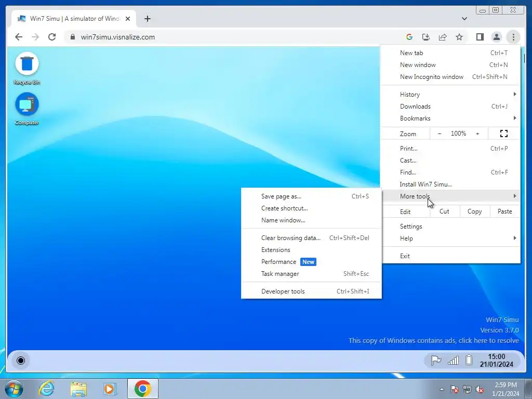Open a new tab with plus button
532x399 pixels.
pyautogui.click(x=147, y=19)
